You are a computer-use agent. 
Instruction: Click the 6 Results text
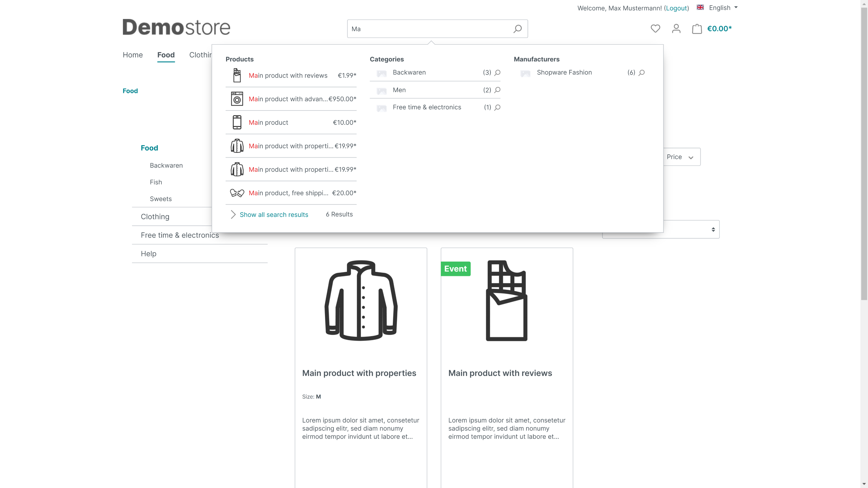[339, 215]
